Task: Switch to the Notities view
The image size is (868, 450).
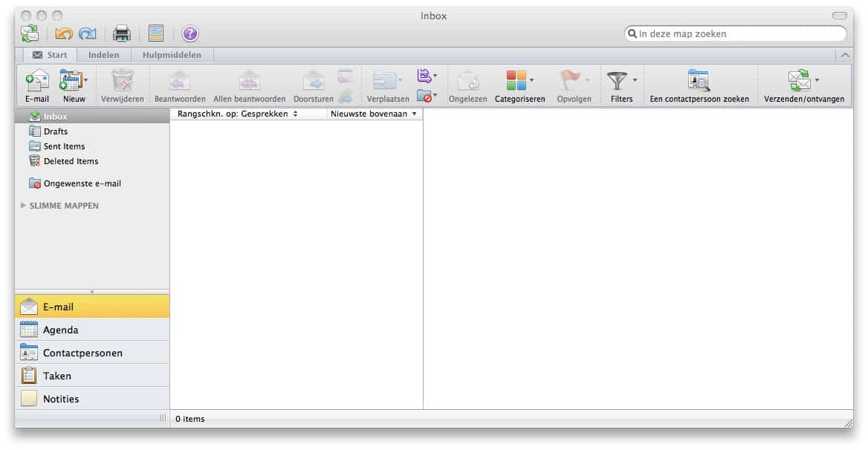Action: coord(92,399)
